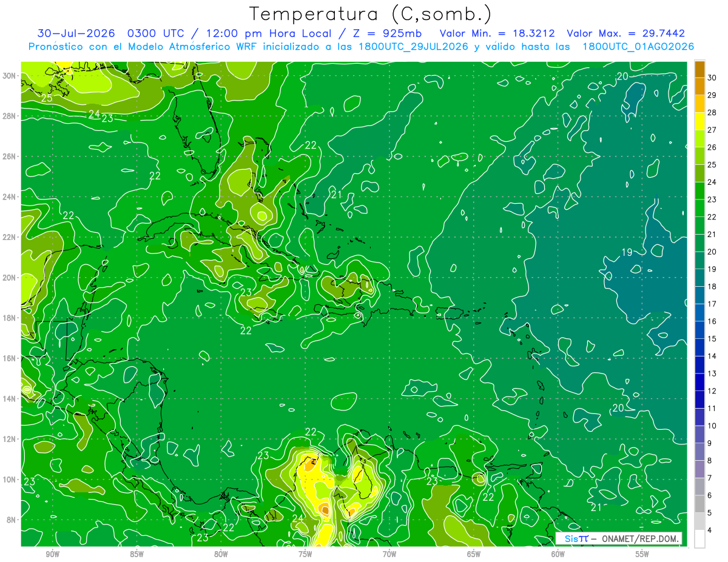Click the 70W longitude axis label
This screenshot has width=728, height=562.
click(x=389, y=554)
